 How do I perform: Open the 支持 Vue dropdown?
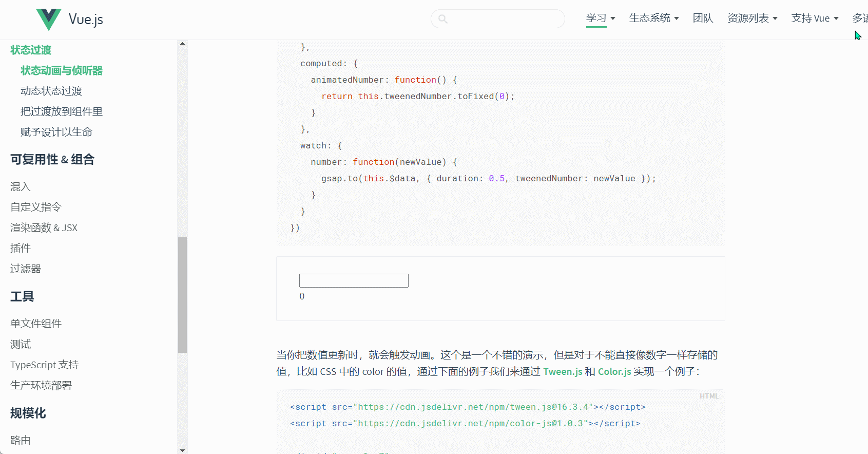pos(815,18)
